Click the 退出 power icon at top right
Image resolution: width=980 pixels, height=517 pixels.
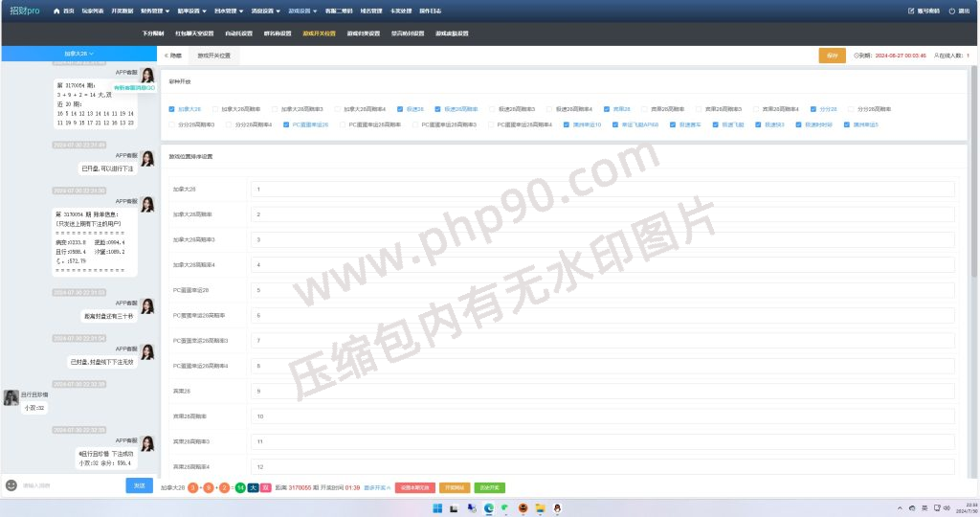(951, 11)
